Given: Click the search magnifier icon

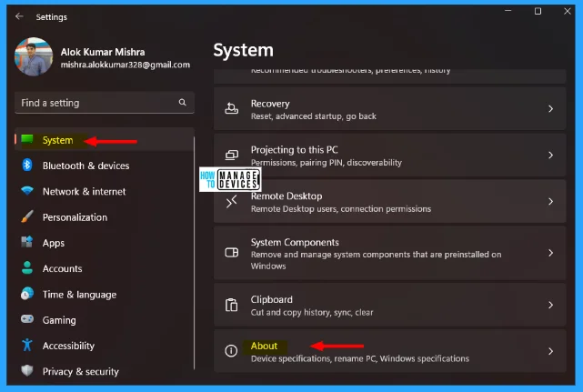Looking at the screenshot, I should tap(182, 102).
